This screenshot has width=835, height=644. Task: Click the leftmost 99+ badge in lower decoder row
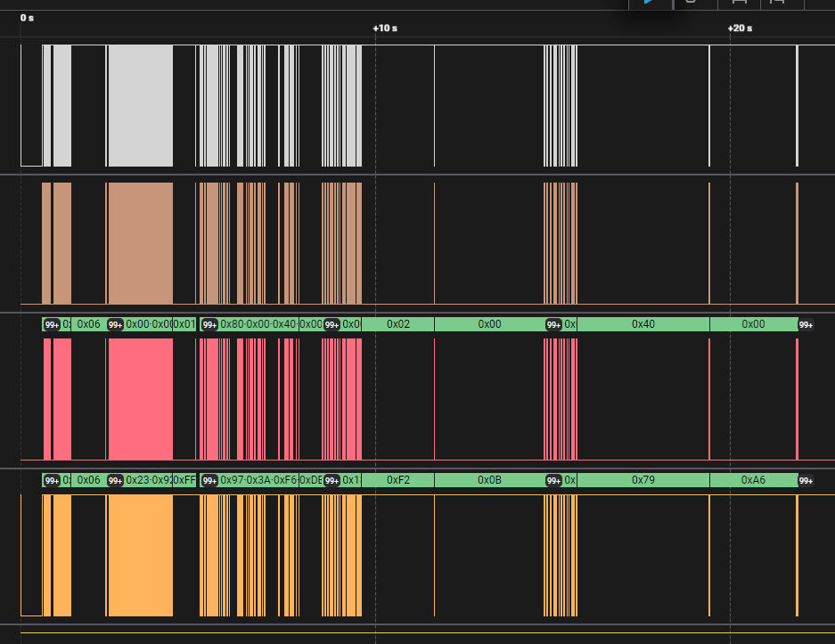pyautogui.click(x=52, y=481)
